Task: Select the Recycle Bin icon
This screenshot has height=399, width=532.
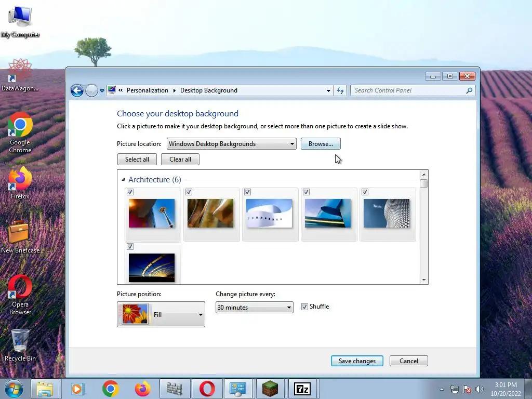Action: (x=20, y=345)
